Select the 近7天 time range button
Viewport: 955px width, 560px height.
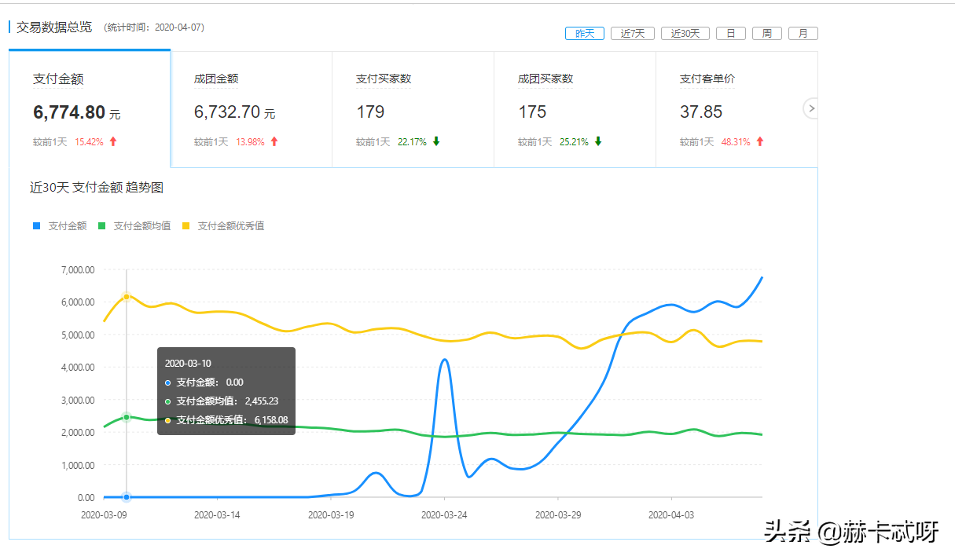click(x=633, y=34)
